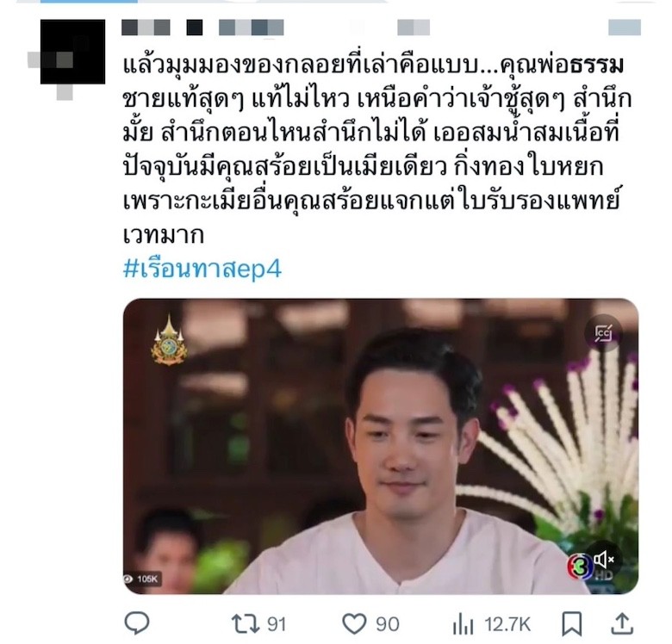The height and width of the screenshot is (644, 672).
Task: Open the blurred more options menu
Action: pyautogui.click(x=625, y=28)
